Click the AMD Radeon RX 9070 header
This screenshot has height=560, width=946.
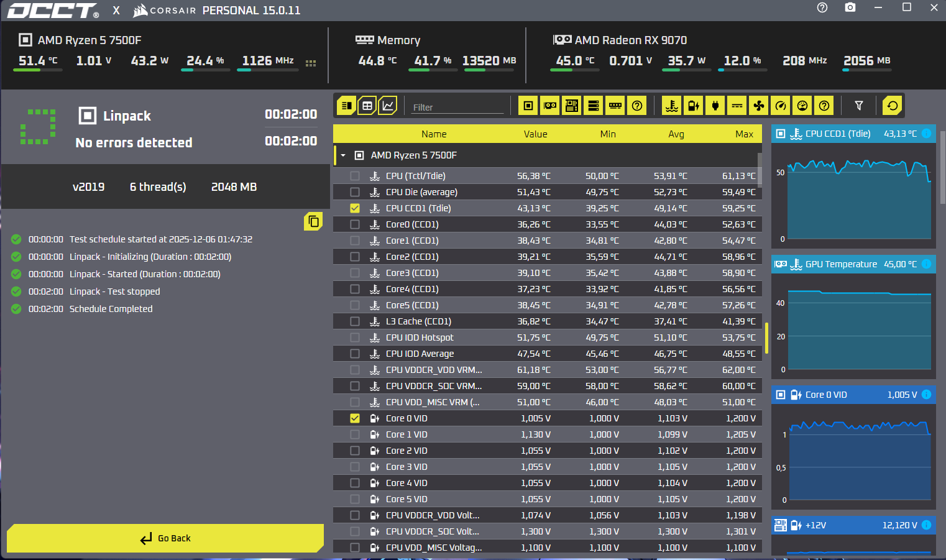pos(620,40)
